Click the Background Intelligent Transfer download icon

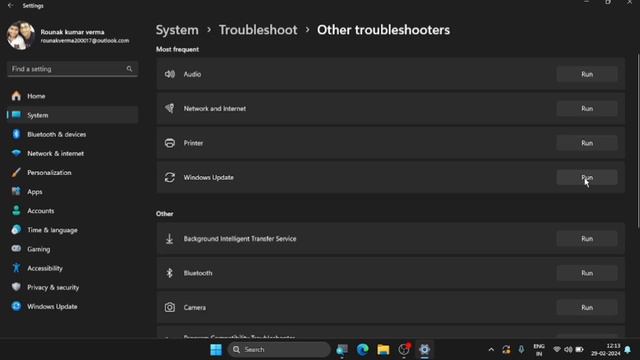[170, 239]
